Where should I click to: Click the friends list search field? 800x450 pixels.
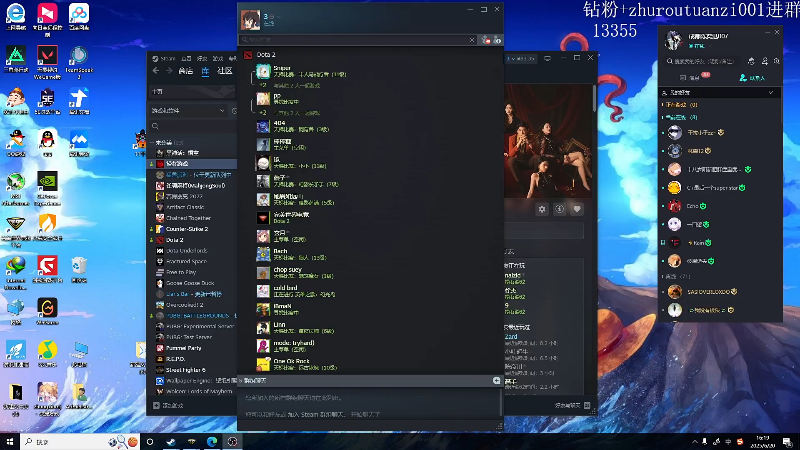(357, 40)
